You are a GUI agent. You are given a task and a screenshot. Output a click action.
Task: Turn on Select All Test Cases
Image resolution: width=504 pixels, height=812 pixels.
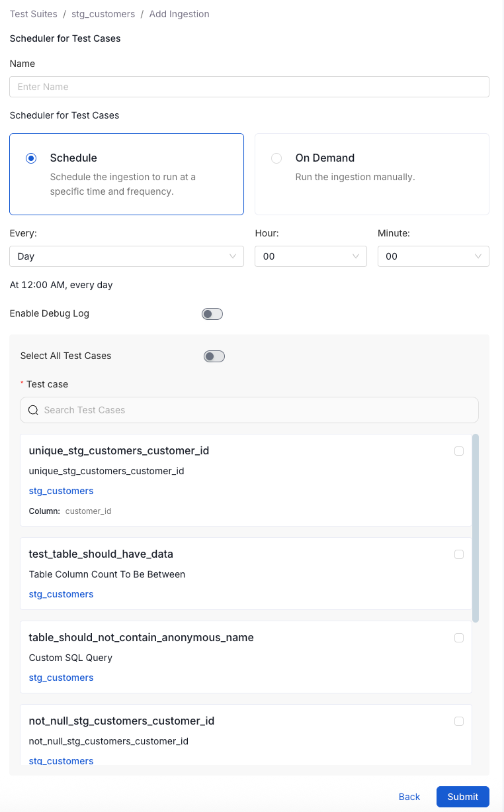pos(214,356)
